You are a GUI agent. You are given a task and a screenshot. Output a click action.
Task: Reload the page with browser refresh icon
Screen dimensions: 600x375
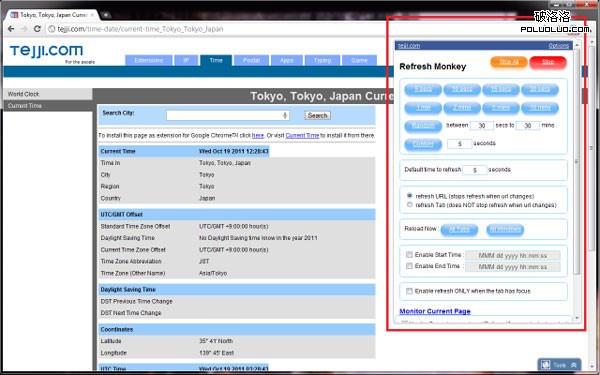pos(37,29)
